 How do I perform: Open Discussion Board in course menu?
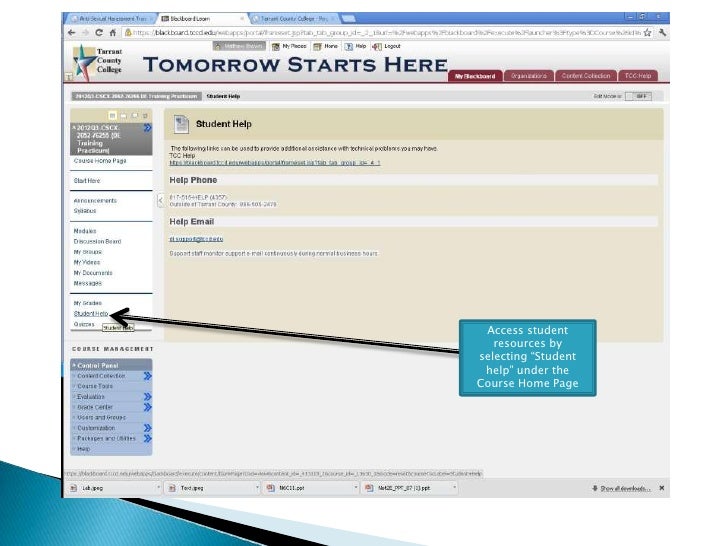click(x=98, y=241)
